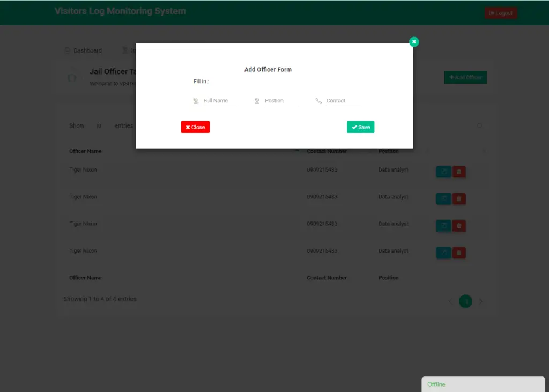549x392 pixels.
Task: Click the delete trash icon in the fourth row
Action: pyautogui.click(x=459, y=252)
